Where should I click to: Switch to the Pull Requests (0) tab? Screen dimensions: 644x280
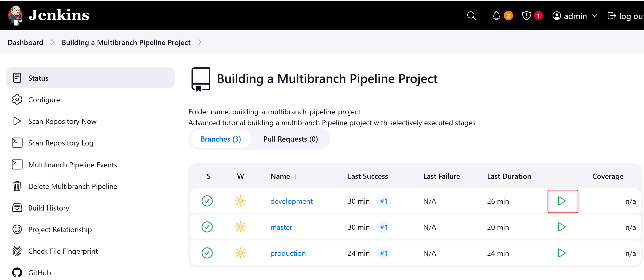(290, 139)
